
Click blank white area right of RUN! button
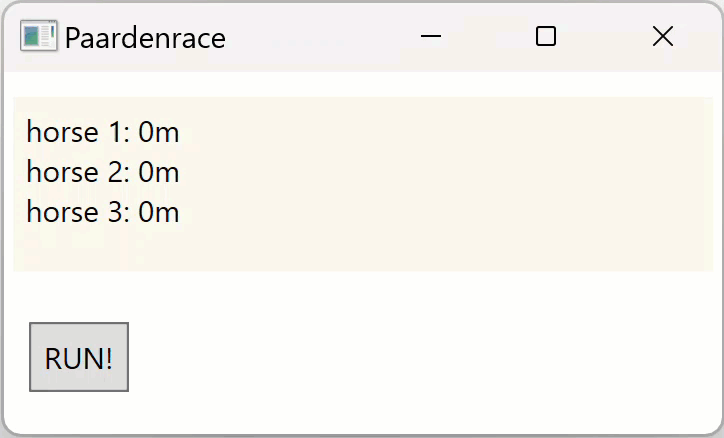(x=420, y=357)
